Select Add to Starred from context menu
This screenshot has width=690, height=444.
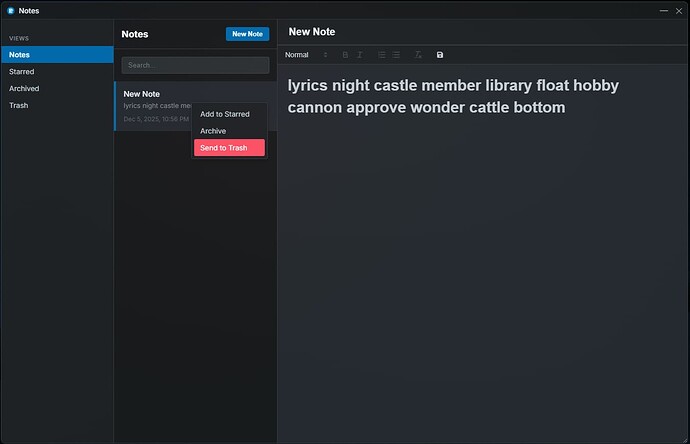pyautogui.click(x=225, y=114)
